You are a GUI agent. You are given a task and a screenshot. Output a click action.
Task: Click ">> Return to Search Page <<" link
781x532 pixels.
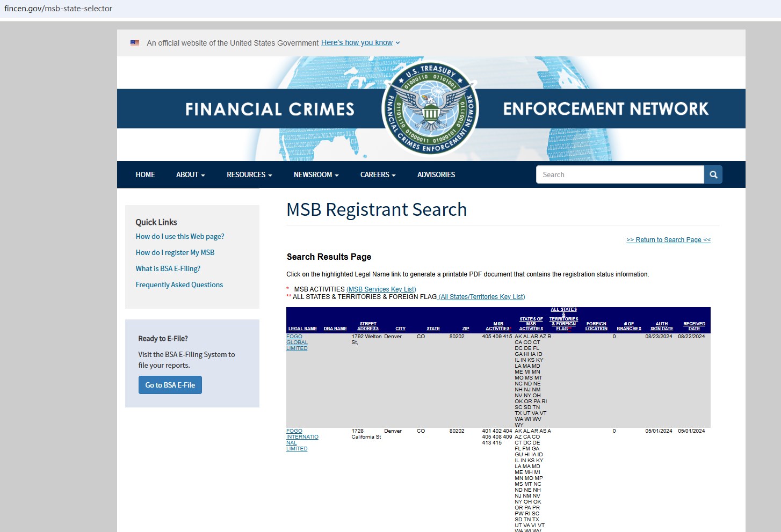coord(668,240)
